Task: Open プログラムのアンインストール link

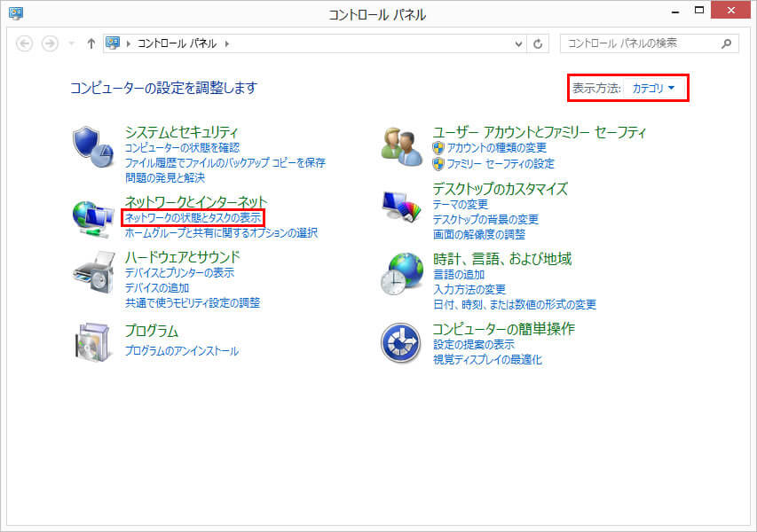Action: (x=182, y=350)
